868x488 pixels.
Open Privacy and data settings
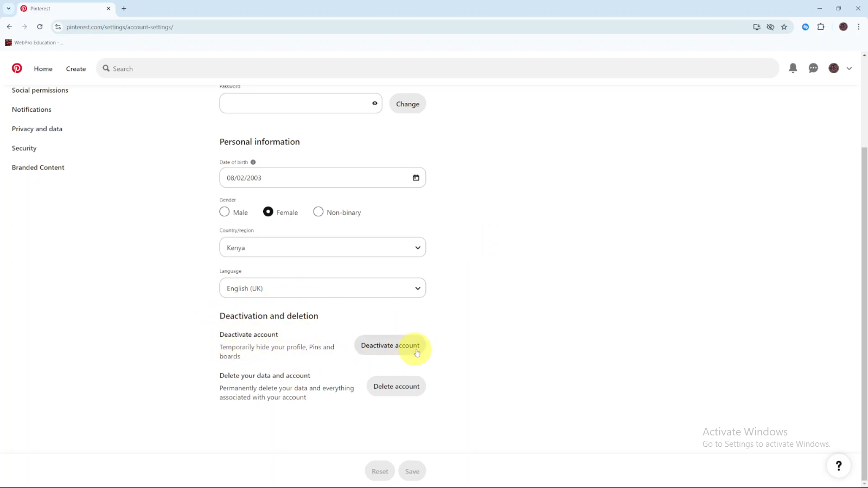37,129
